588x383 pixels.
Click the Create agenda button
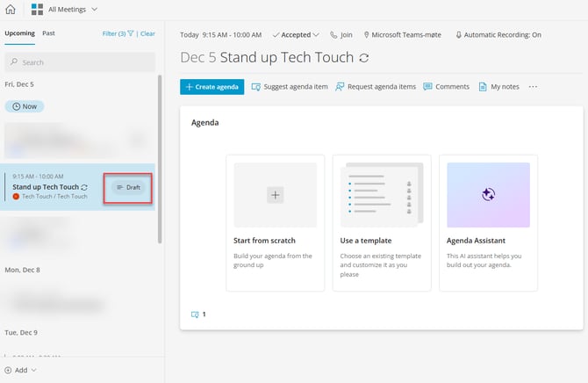pos(212,87)
